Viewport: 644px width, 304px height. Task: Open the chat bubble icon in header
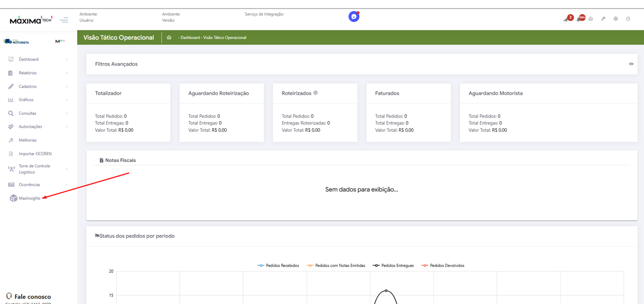pyautogui.click(x=354, y=17)
